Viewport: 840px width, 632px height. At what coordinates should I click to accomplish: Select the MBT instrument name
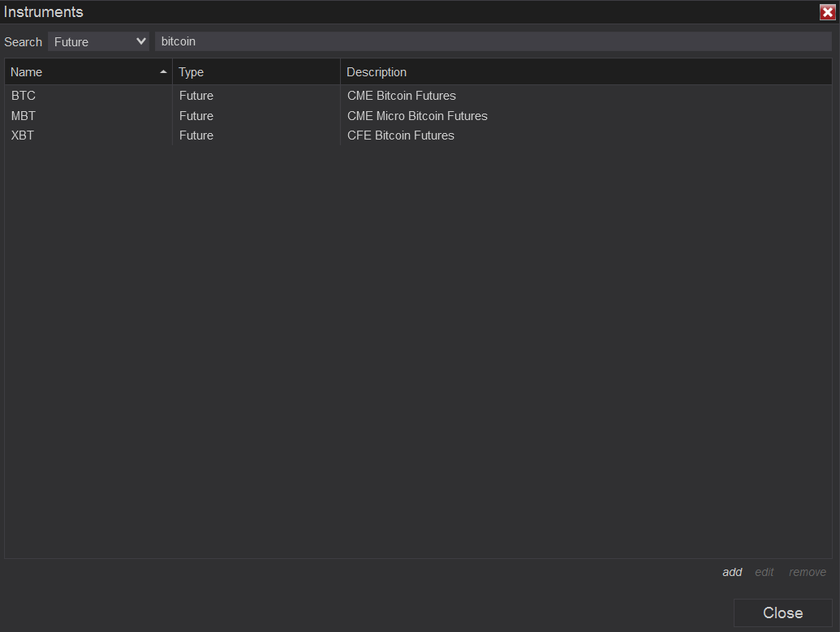pos(24,116)
